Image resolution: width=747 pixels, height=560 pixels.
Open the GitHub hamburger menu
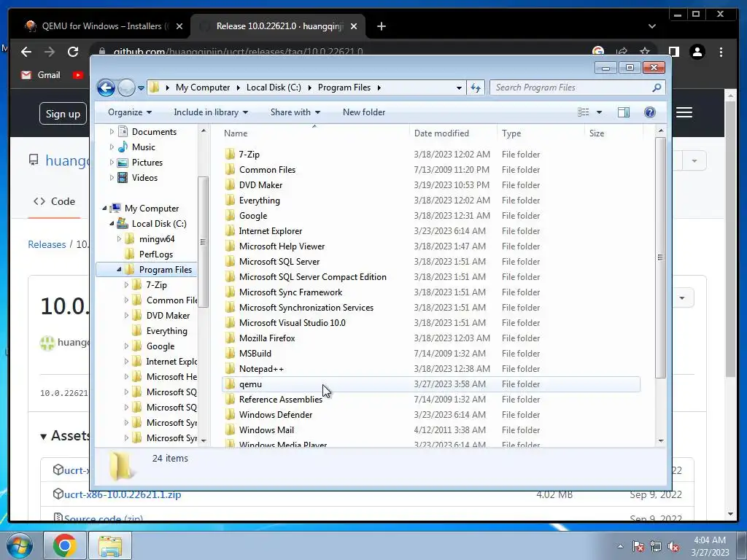[x=684, y=112]
